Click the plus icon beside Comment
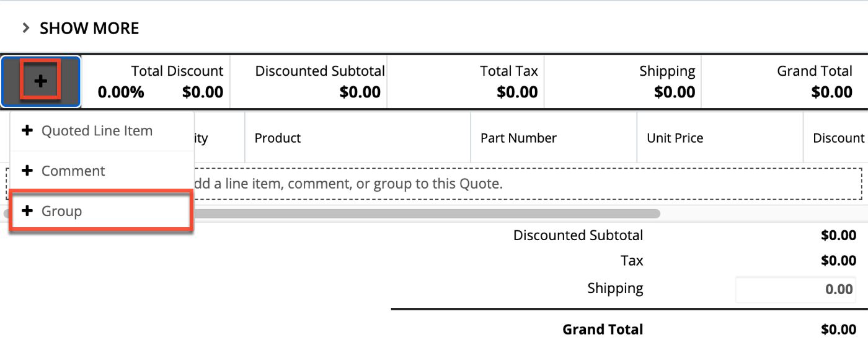 (x=27, y=171)
